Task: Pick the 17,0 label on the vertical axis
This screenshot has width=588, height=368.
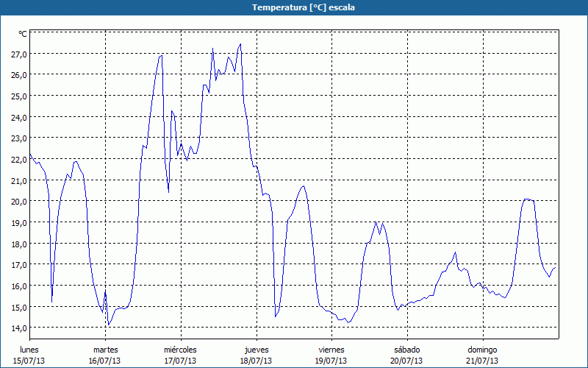Action: (18, 265)
